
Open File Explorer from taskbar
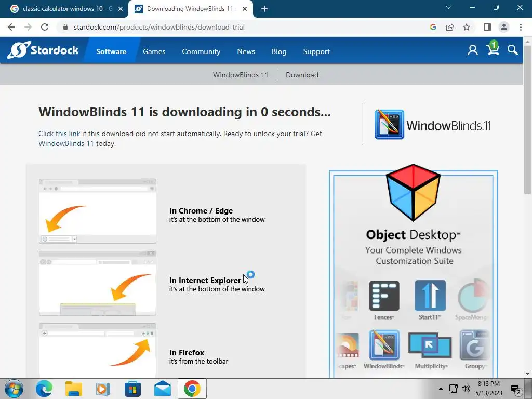74,389
